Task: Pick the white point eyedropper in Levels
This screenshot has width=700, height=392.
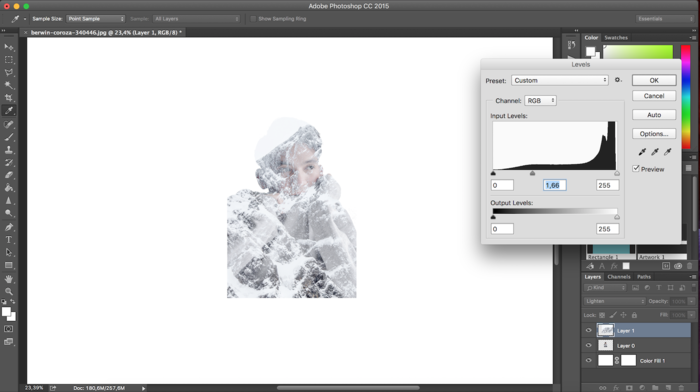Action: click(667, 152)
